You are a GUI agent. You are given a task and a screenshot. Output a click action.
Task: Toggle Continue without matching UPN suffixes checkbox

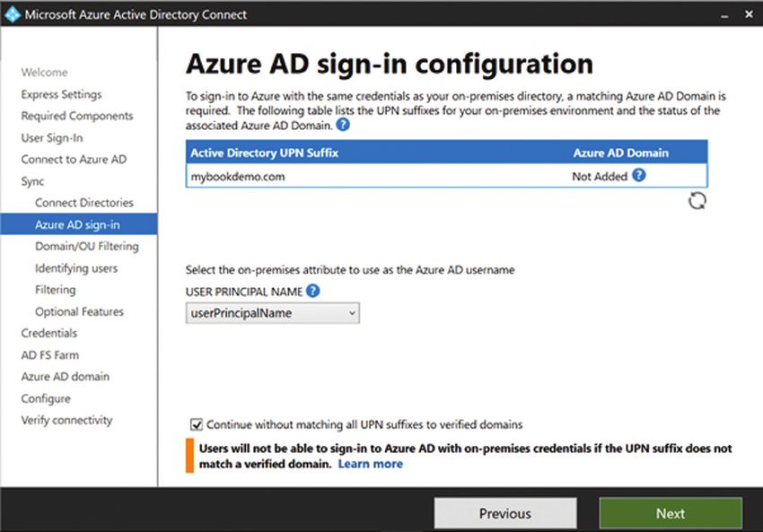[x=197, y=424]
